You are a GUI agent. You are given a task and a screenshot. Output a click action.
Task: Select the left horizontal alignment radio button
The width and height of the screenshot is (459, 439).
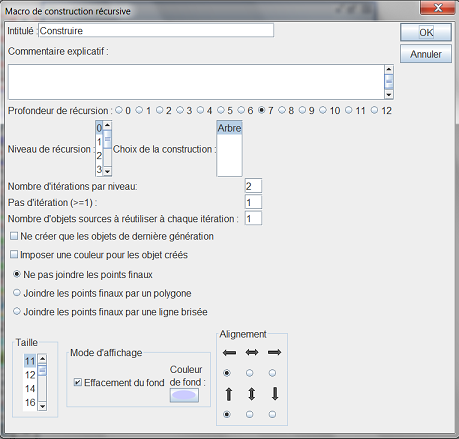point(227,373)
